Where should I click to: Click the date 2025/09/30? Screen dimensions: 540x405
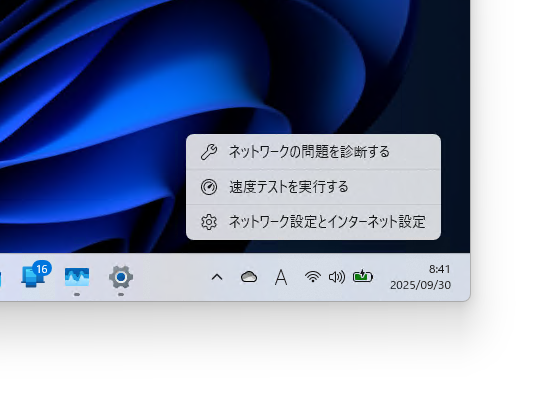tap(420, 285)
